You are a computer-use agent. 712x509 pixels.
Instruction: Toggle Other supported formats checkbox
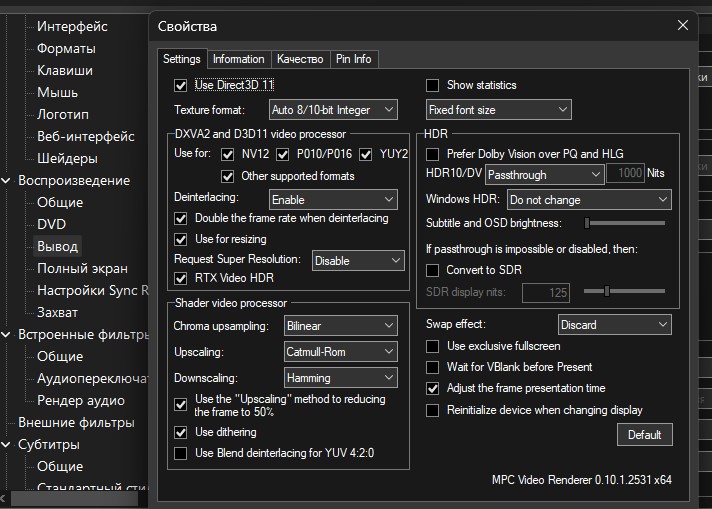point(227,176)
